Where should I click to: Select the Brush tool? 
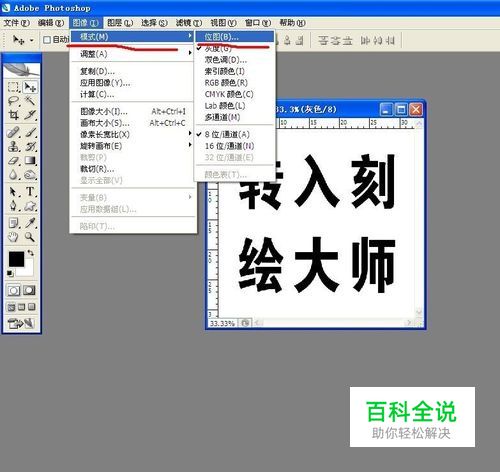coord(30,132)
